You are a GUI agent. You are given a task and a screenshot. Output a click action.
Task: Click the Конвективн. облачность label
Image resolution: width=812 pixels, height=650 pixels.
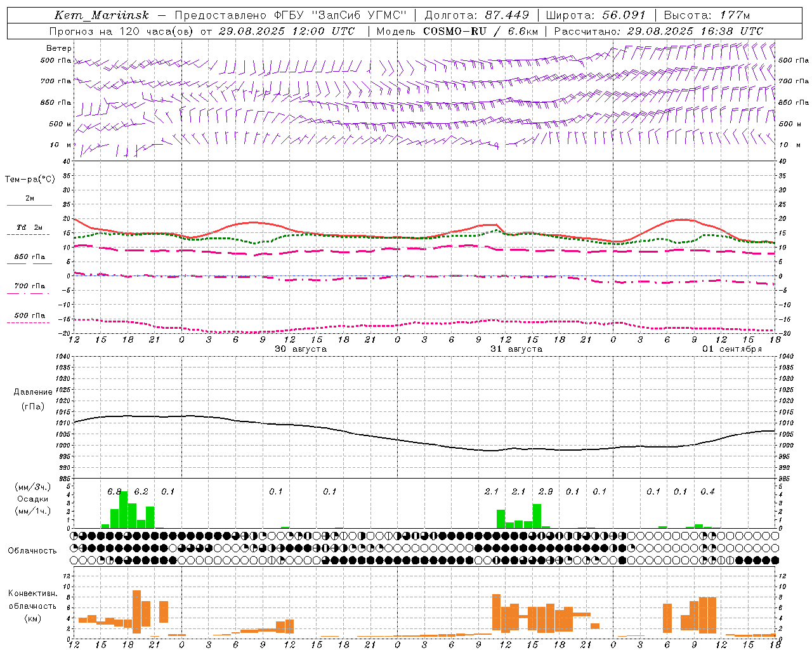pyautogui.click(x=32, y=600)
